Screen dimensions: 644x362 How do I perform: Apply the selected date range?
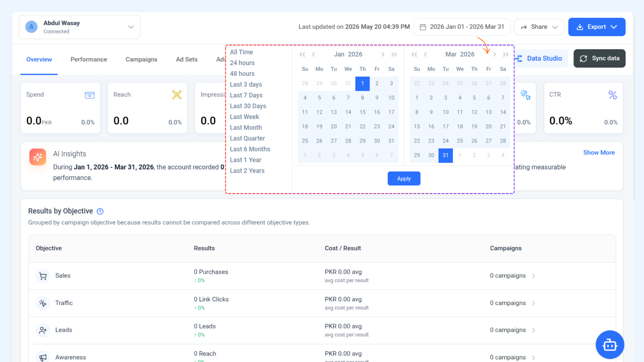(x=404, y=179)
